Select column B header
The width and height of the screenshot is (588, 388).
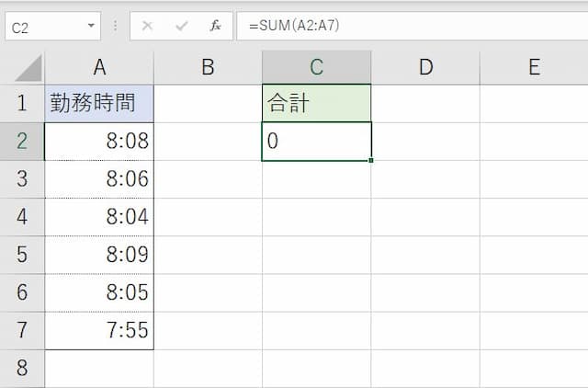[x=208, y=67]
